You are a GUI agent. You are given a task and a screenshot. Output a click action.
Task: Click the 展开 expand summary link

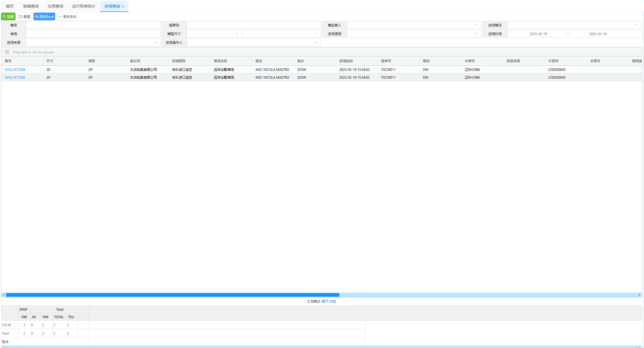point(325,301)
